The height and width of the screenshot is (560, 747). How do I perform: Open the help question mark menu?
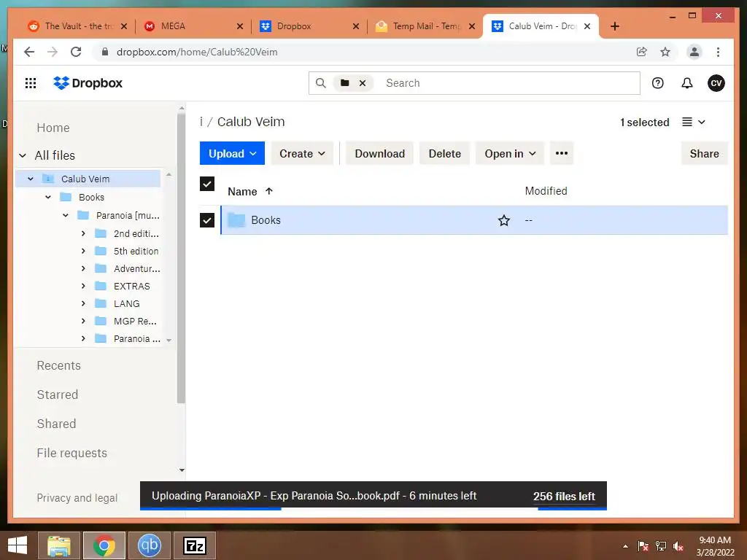658,83
